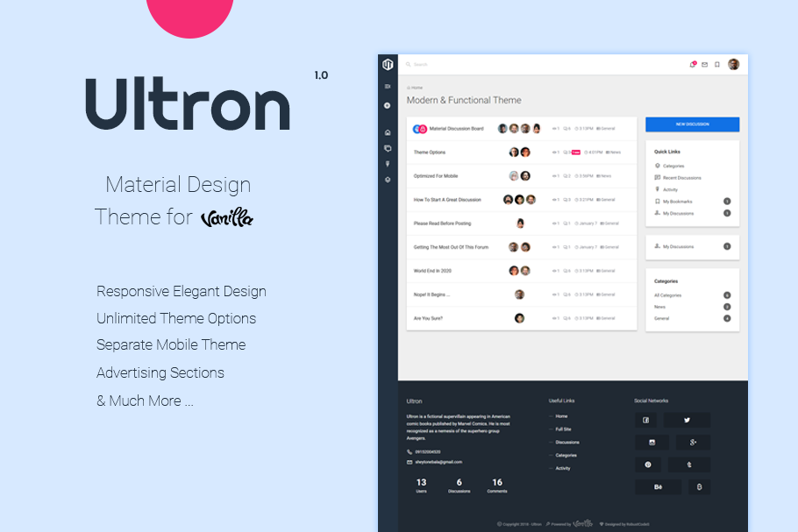This screenshot has width=798, height=532.
Task: Go to Home via sidebar icon
Action: tap(388, 132)
